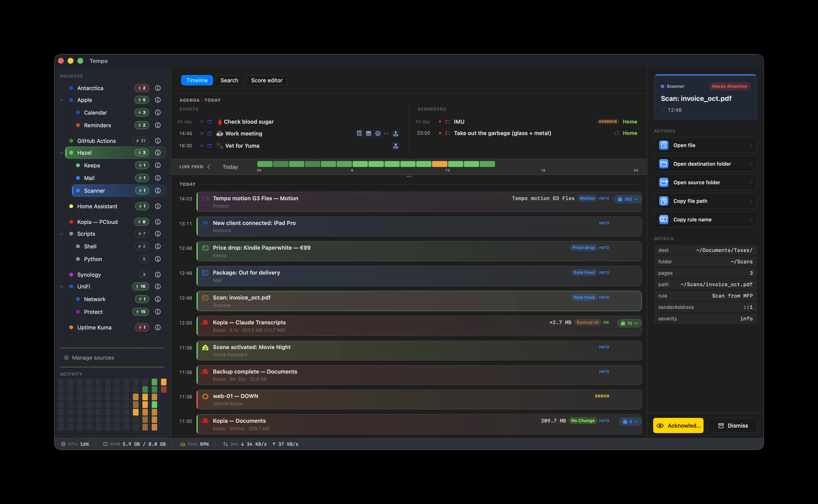Switch to the Timeline tab
Image resolution: width=818 pixels, height=504 pixels.
coord(197,80)
